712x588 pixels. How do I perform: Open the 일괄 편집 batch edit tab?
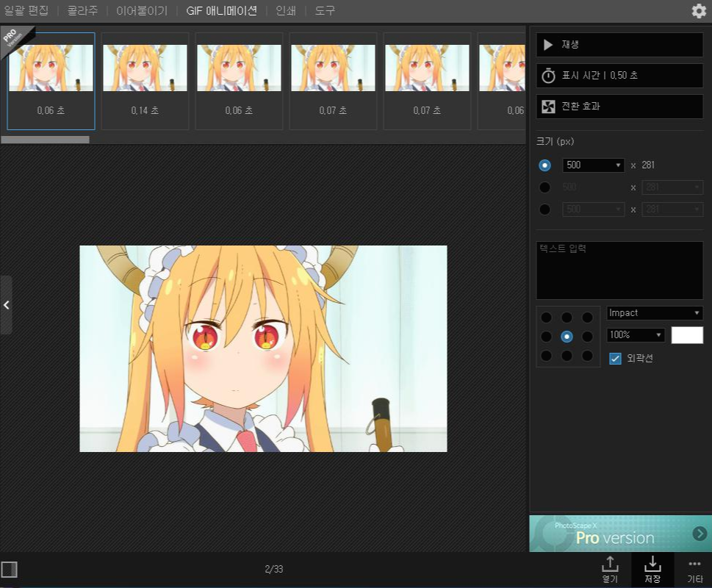[26, 10]
